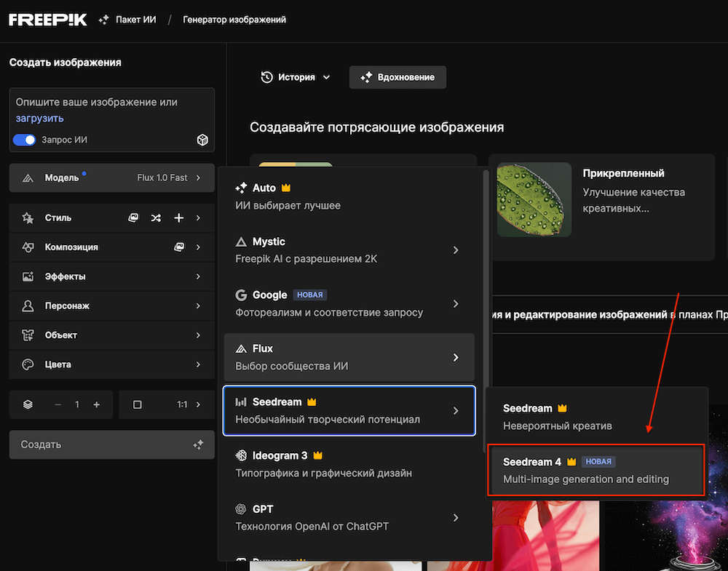Select the Auto model option
This screenshot has width=728, height=571.
(349, 196)
